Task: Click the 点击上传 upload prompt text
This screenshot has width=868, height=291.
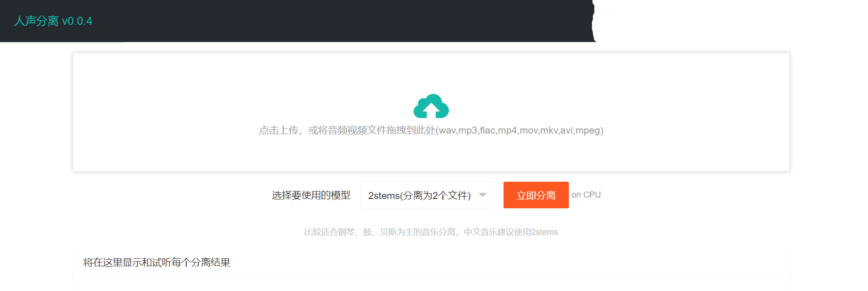Action: [x=279, y=130]
